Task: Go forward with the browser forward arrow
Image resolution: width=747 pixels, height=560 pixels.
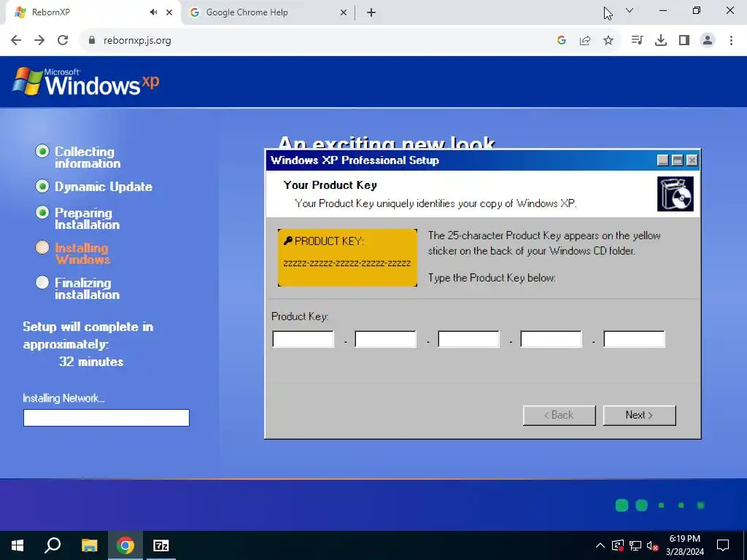Action: (39, 41)
